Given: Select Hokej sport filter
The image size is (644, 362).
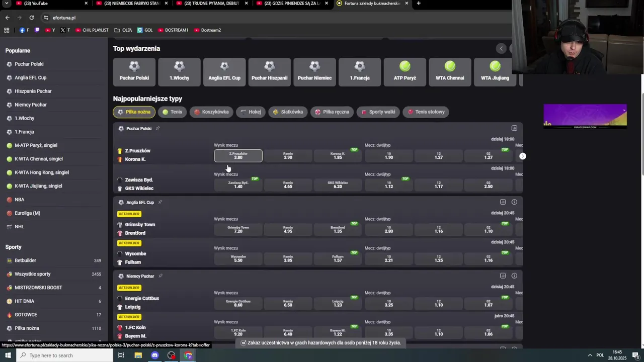Looking at the screenshot, I should [x=251, y=112].
